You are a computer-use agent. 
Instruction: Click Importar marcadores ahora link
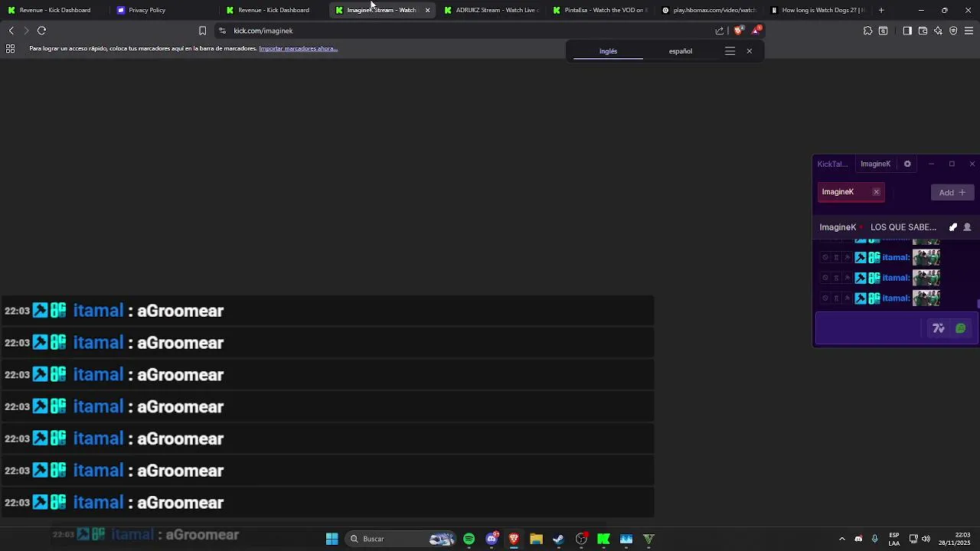(x=298, y=48)
